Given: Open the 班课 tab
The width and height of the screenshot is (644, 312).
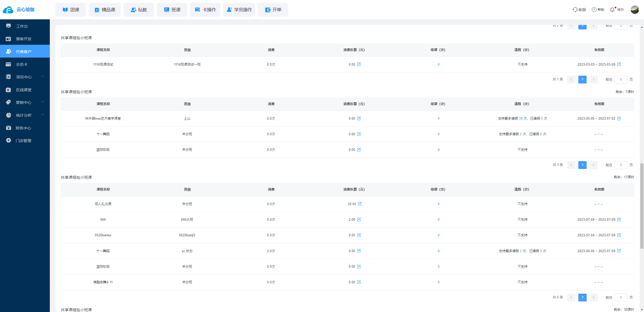Looking at the screenshot, I should pyautogui.click(x=172, y=10).
